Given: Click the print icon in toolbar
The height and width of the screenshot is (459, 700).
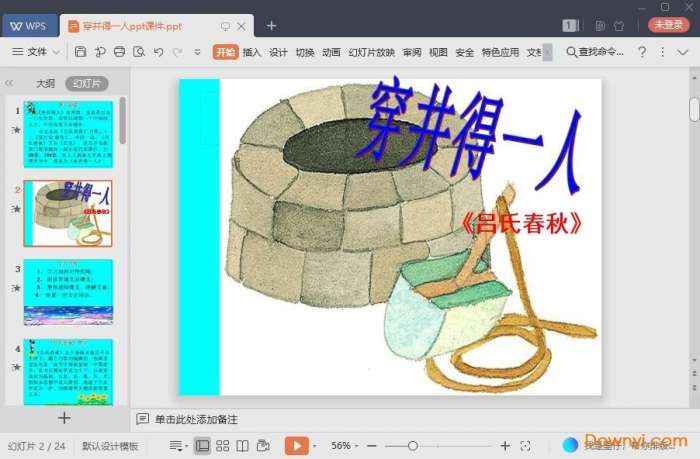Looking at the screenshot, I should click(x=119, y=52).
